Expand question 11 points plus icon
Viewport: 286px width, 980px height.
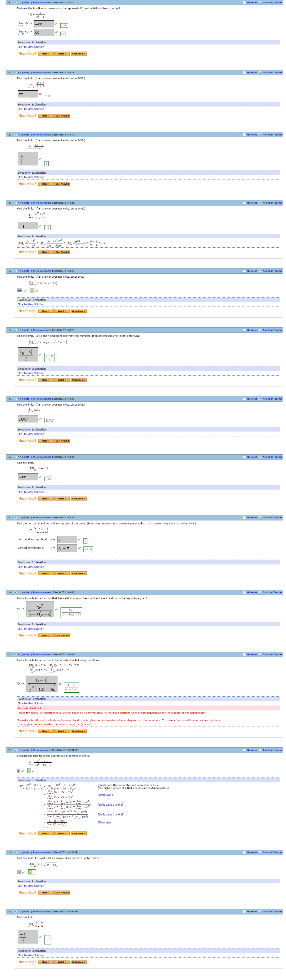16,654
